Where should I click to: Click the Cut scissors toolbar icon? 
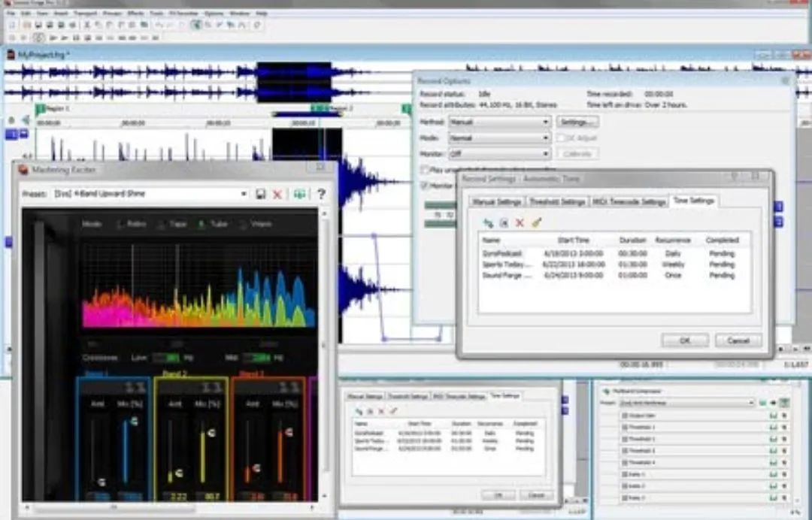(87, 24)
